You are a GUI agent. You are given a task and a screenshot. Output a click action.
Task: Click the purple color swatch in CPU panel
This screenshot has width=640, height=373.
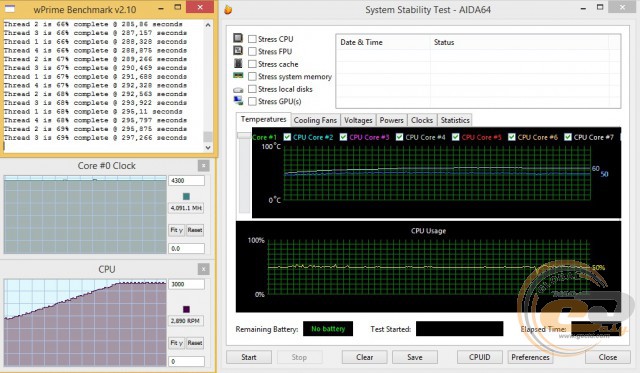click(x=186, y=309)
